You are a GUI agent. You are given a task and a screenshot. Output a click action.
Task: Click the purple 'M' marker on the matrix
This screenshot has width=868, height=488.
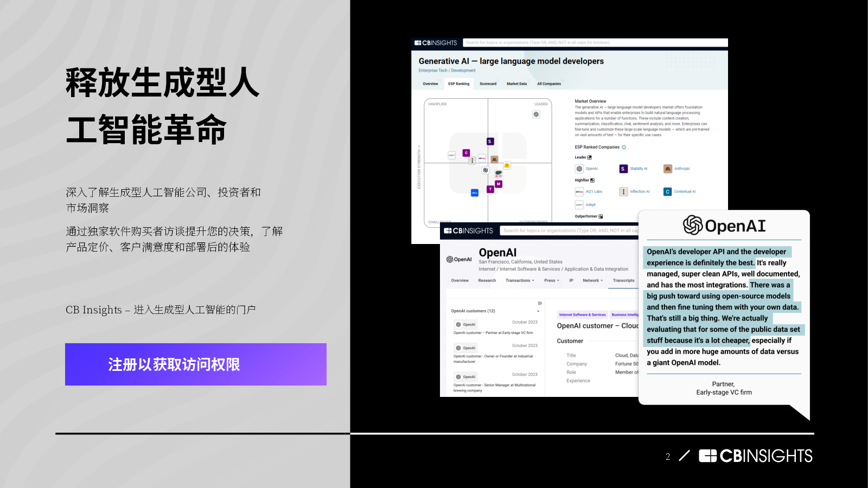coord(499,184)
